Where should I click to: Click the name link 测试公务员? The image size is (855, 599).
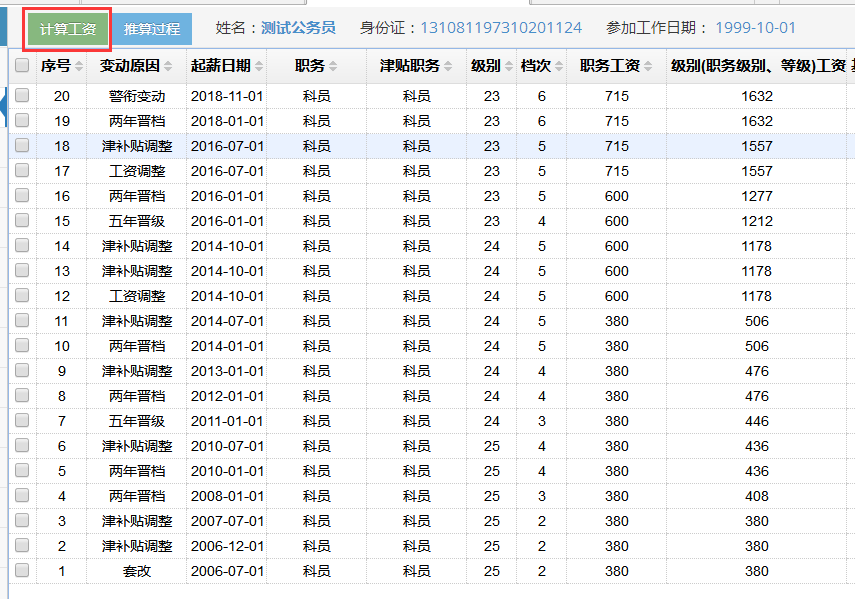click(x=298, y=28)
